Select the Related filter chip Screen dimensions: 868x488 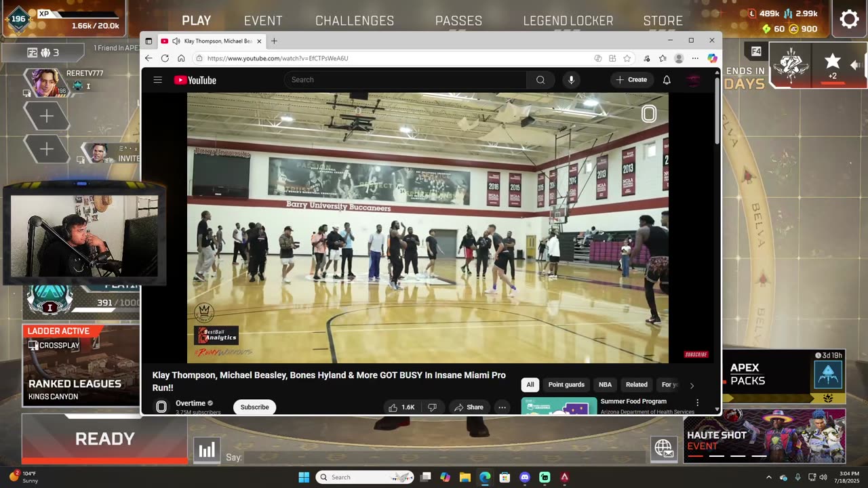coord(637,385)
